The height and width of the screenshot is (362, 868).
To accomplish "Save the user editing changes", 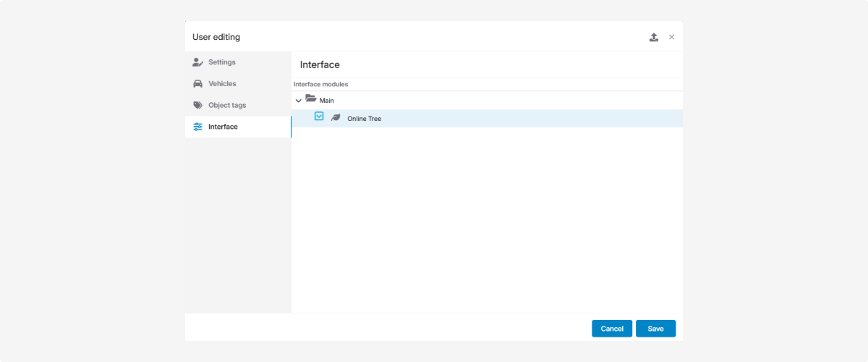I will pos(655,329).
